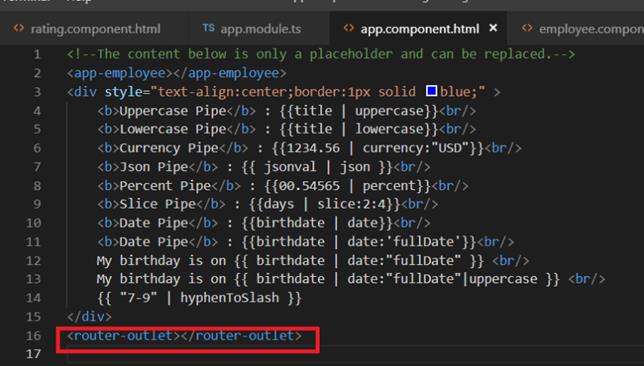
Task: Click the closing div tag on line 15
Action: tap(89, 317)
